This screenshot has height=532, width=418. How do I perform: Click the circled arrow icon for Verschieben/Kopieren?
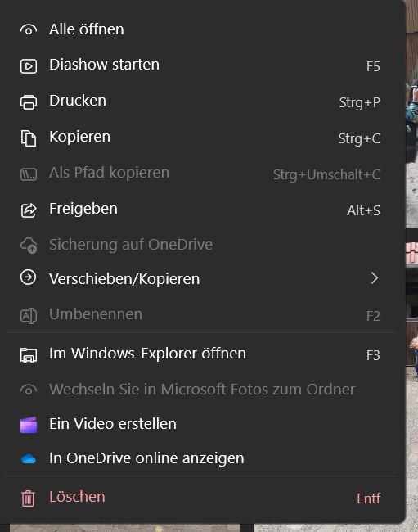coord(28,277)
